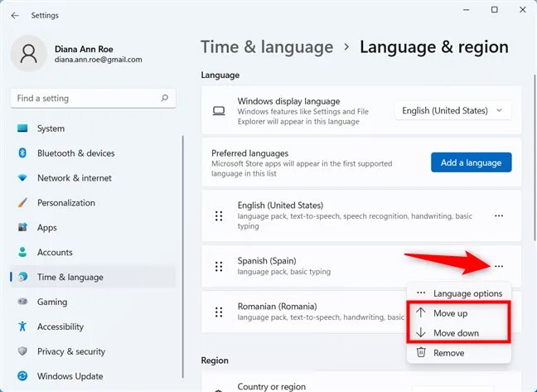Image resolution: width=537 pixels, height=392 pixels.
Task: Click the Spanish (Spain) language name
Action: point(267,261)
